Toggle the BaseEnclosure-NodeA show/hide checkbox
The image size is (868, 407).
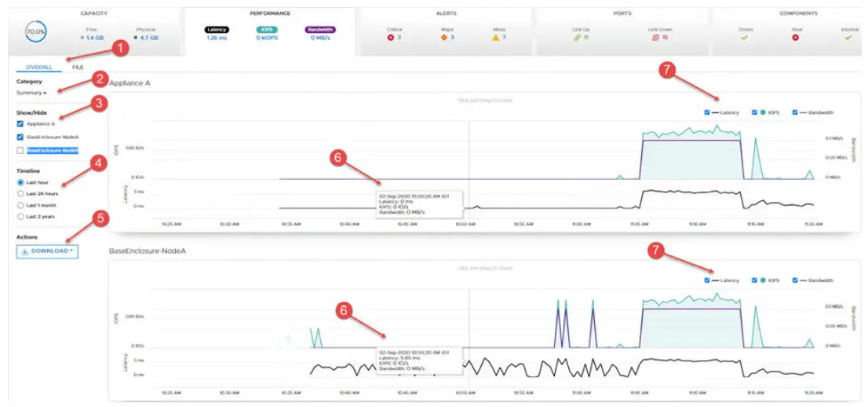(x=20, y=137)
